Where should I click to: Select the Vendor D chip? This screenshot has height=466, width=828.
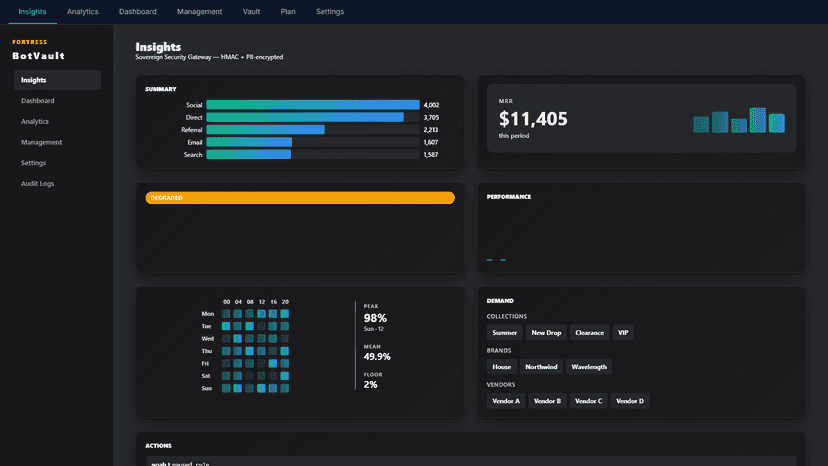tap(630, 401)
